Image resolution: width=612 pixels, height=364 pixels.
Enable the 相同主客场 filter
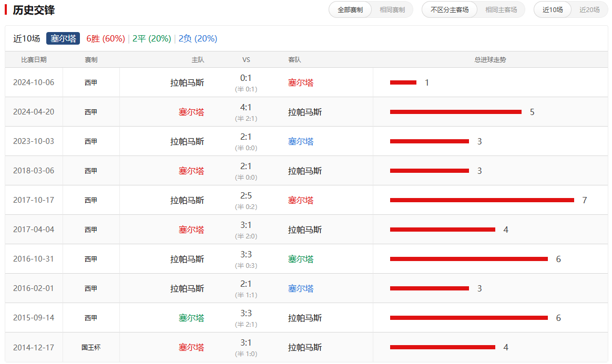click(501, 9)
